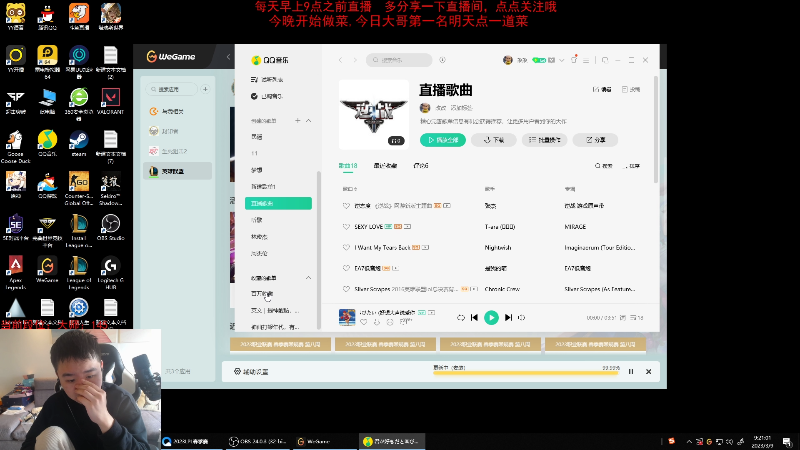This screenshot has width=800, height=450.
Task: Open MV icon beside SEXY LOVE
Action: point(407,227)
